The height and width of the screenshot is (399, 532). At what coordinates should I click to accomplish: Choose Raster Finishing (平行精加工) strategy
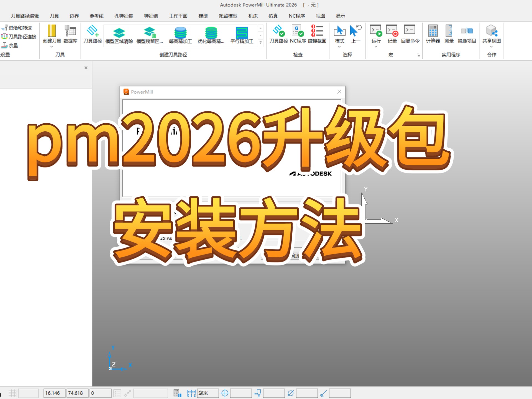(x=242, y=35)
